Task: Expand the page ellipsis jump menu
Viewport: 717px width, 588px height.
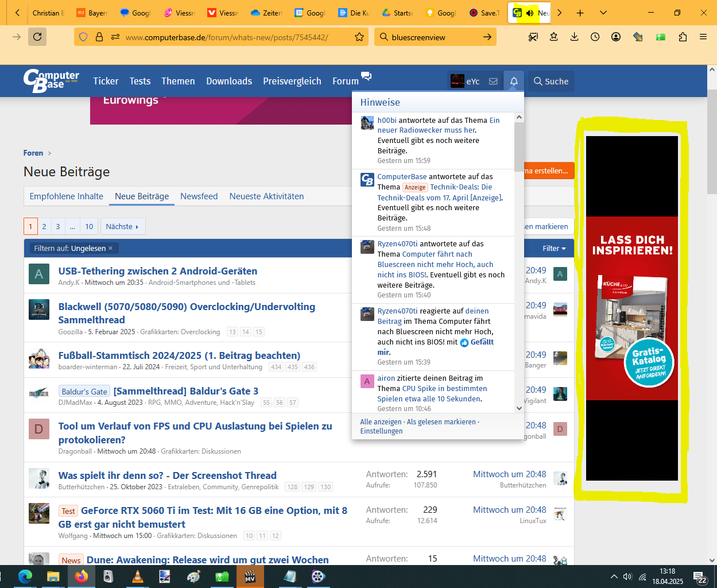Action: [72, 226]
